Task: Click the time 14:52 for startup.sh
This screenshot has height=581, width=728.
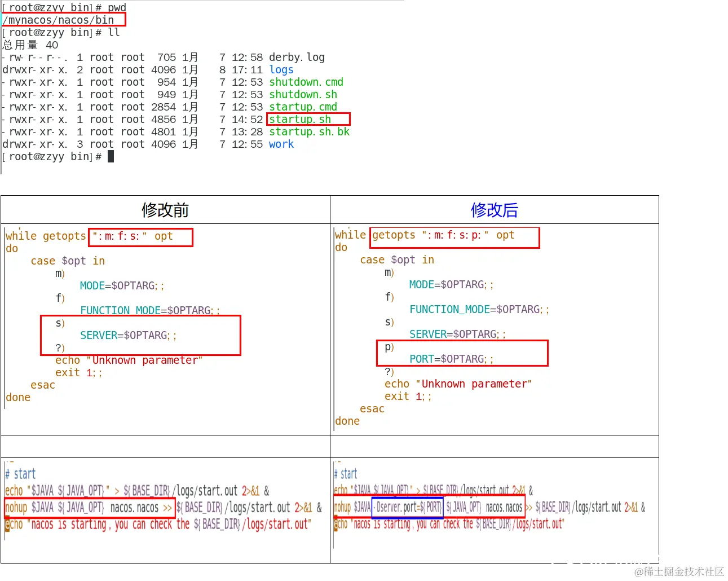Action: 247,119
